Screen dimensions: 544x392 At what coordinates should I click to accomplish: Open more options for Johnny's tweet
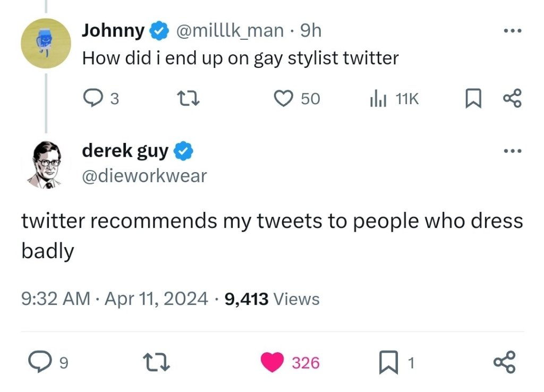[513, 31]
